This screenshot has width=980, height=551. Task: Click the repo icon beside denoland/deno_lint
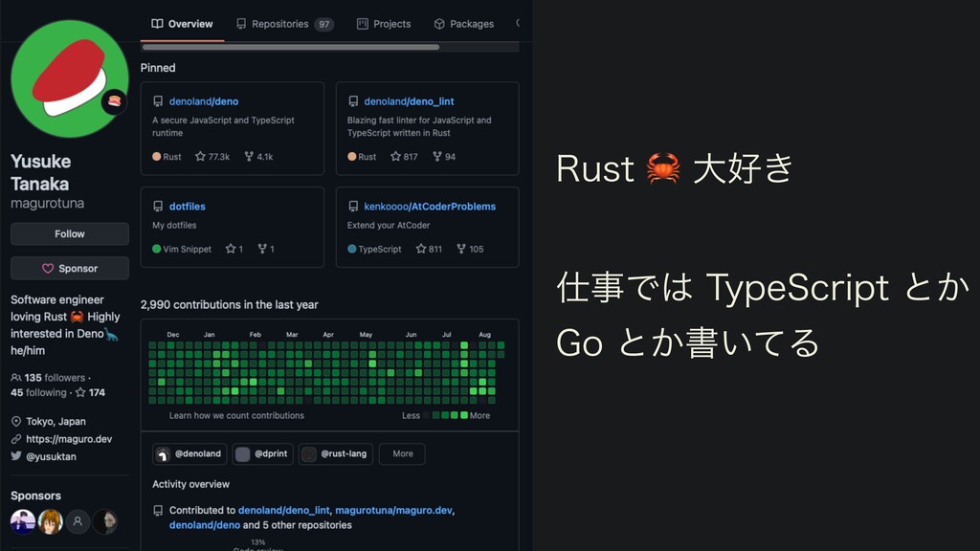(x=353, y=101)
